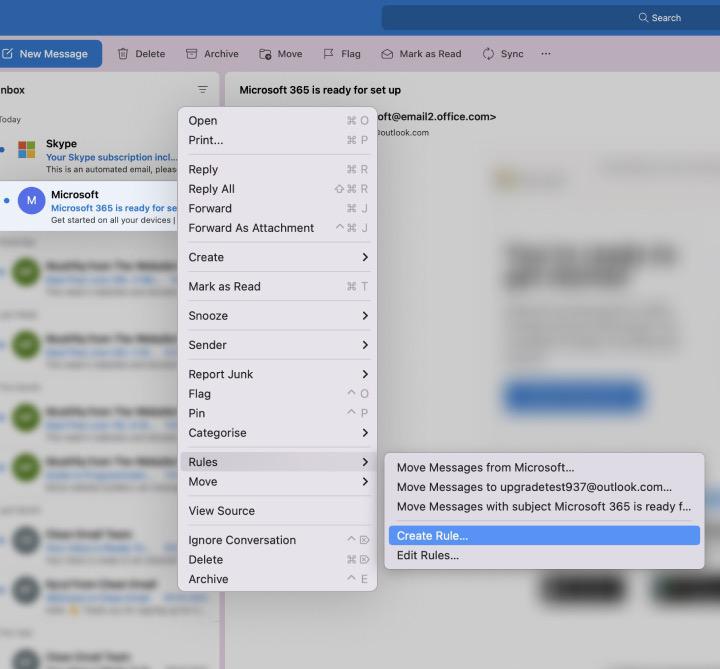Click the Mark as Read envelope icon

387,54
